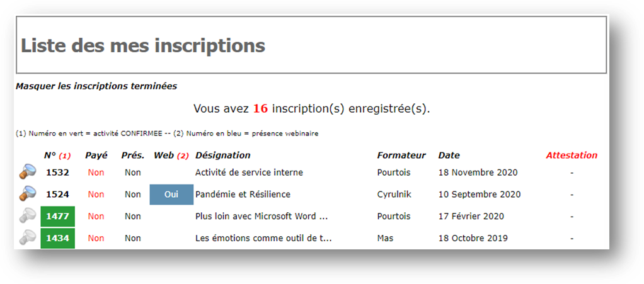Open Activité de service interne entry
Screen dimensions: 644x284
[x=249, y=173]
